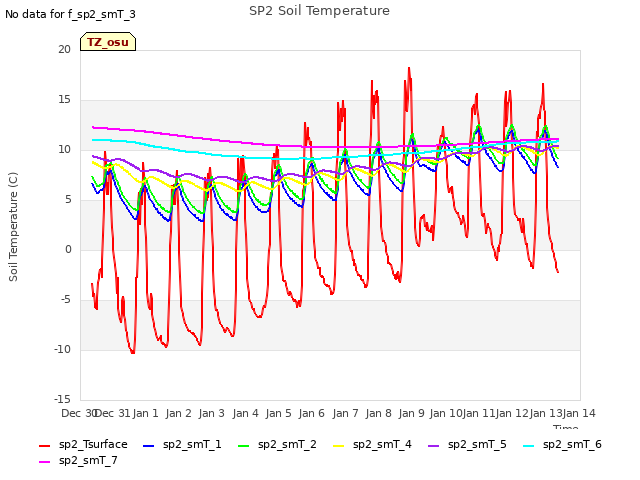Click the Jan 4 x-axis tick label
Screen dimensions: 640x480
click(x=245, y=413)
